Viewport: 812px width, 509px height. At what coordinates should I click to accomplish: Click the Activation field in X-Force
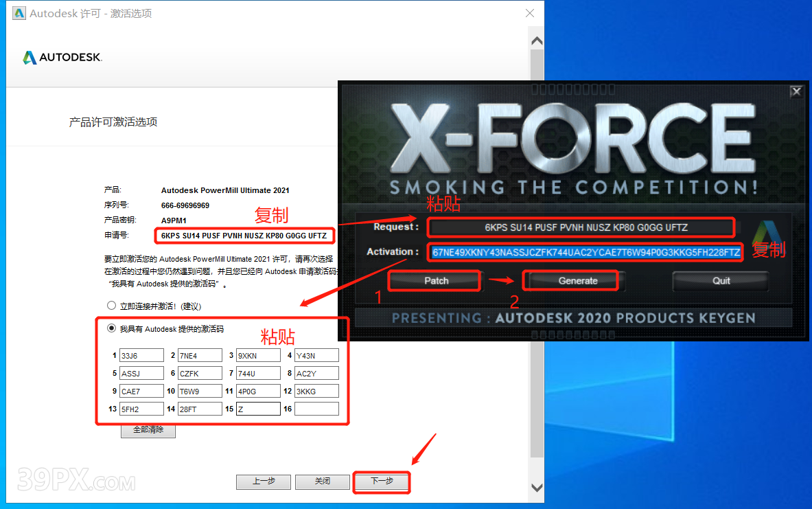point(586,252)
